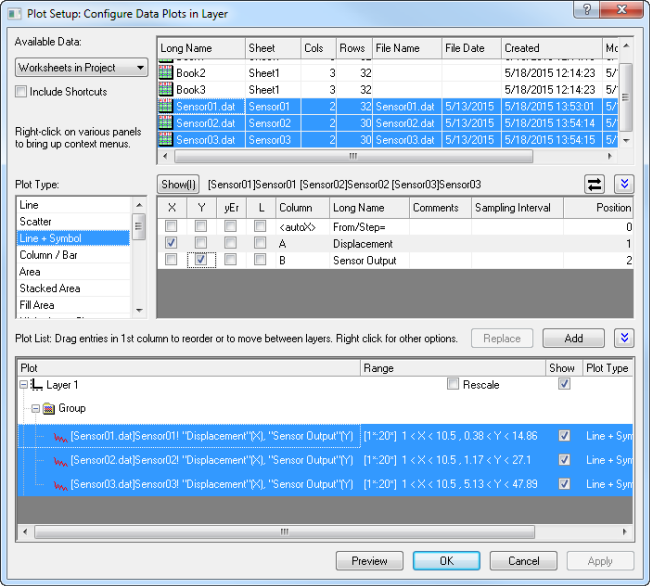Click the double-chevron icon next to Add button
This screenshot has height=586, width=650.
point(624,339)
